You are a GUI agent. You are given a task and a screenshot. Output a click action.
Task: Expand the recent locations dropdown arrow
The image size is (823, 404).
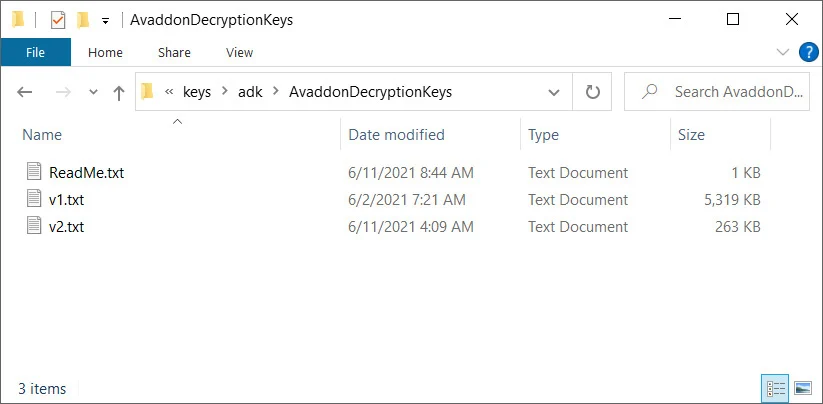coord(93,92)
